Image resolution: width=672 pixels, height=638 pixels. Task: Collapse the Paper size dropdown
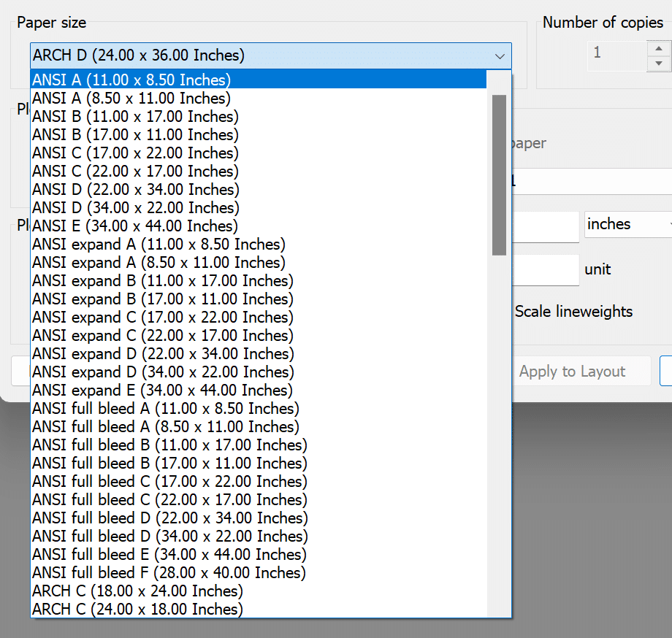[500, 55]
